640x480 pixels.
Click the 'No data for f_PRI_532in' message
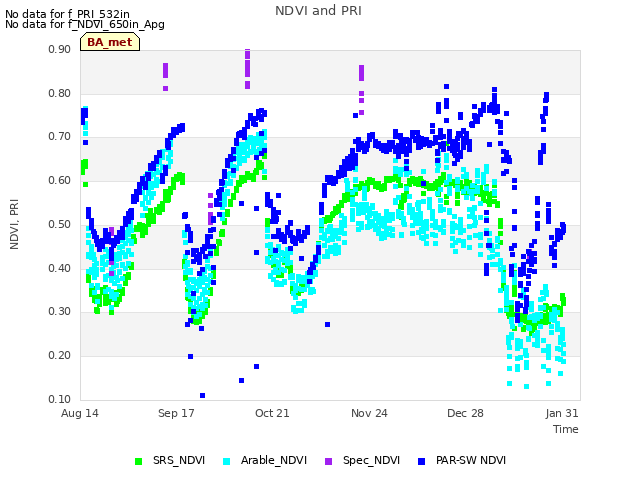(67, 14)
